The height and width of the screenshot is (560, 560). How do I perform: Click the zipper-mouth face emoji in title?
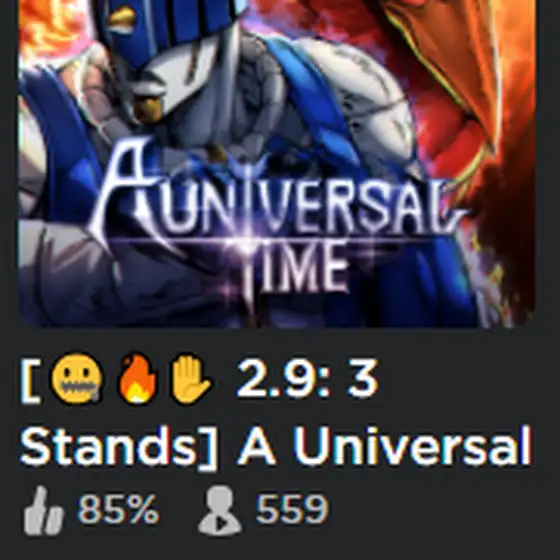(x=78, y=380)
